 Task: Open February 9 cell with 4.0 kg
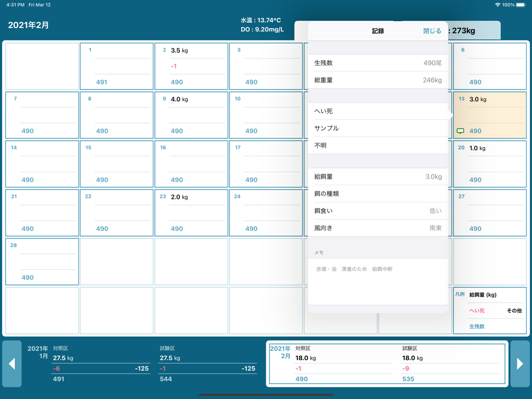(x=192, y=115)
